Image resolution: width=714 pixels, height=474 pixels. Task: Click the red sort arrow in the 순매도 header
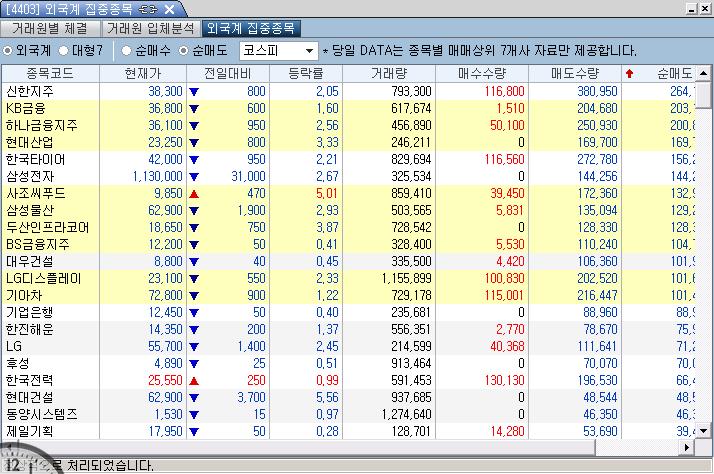(x=629, y=73)
